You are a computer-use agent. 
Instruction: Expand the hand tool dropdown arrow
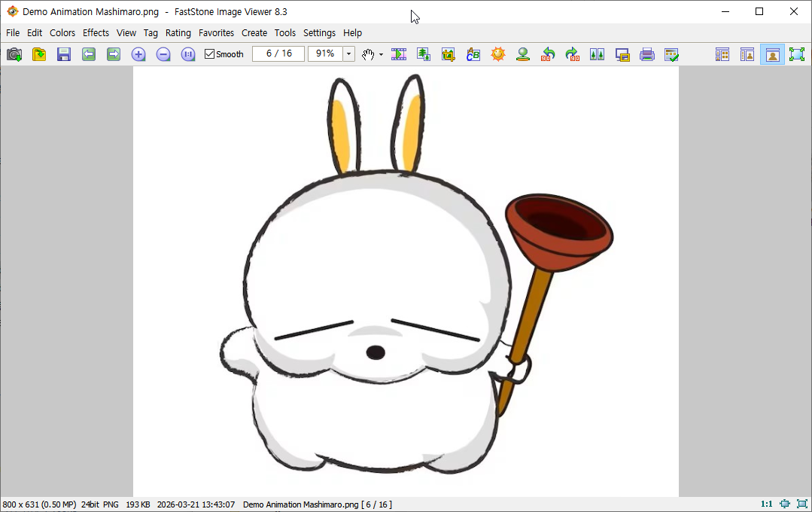pos(381,54)
